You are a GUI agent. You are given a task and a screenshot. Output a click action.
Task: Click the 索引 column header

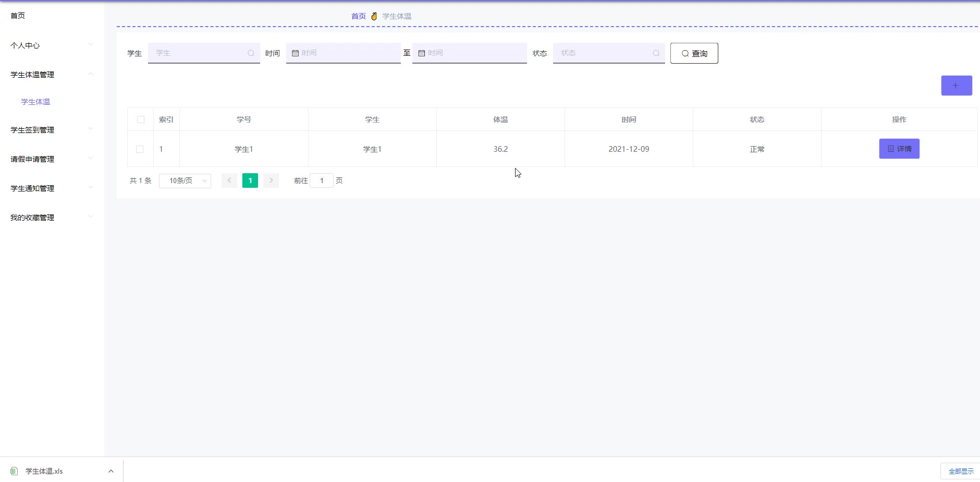(166, 119)
